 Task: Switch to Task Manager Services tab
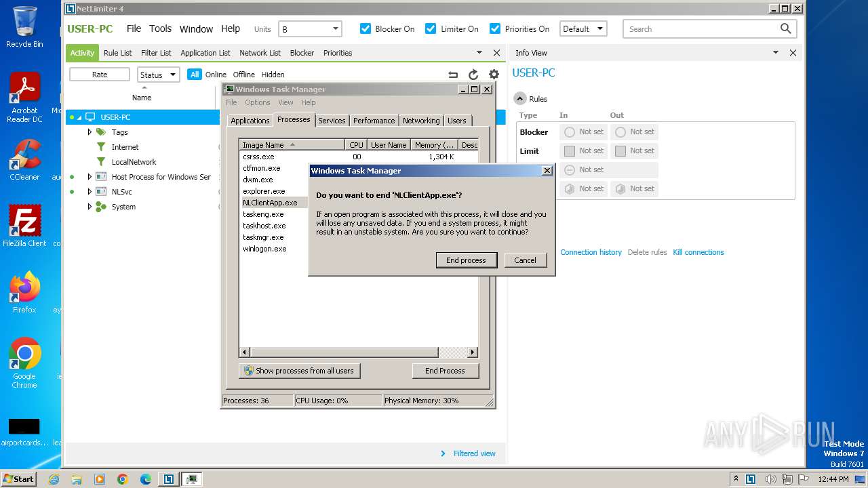[332, 121]
